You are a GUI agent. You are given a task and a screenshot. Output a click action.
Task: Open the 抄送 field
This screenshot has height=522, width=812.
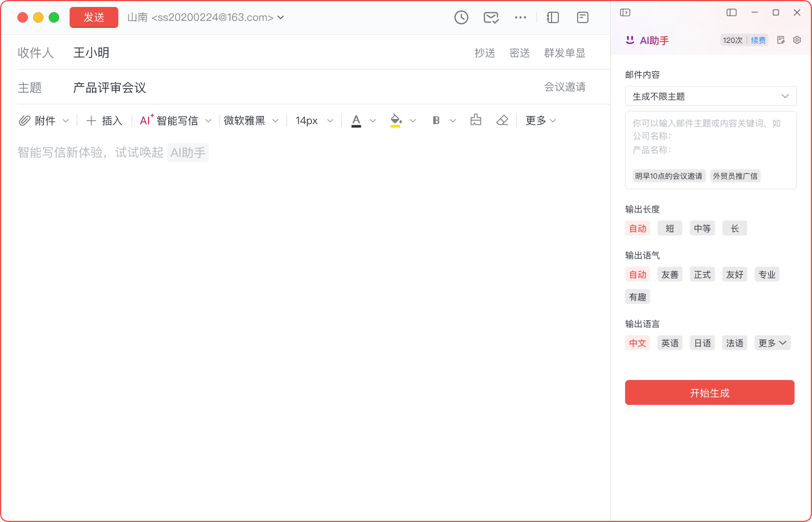pyautogui.click(x=485, y=53)
